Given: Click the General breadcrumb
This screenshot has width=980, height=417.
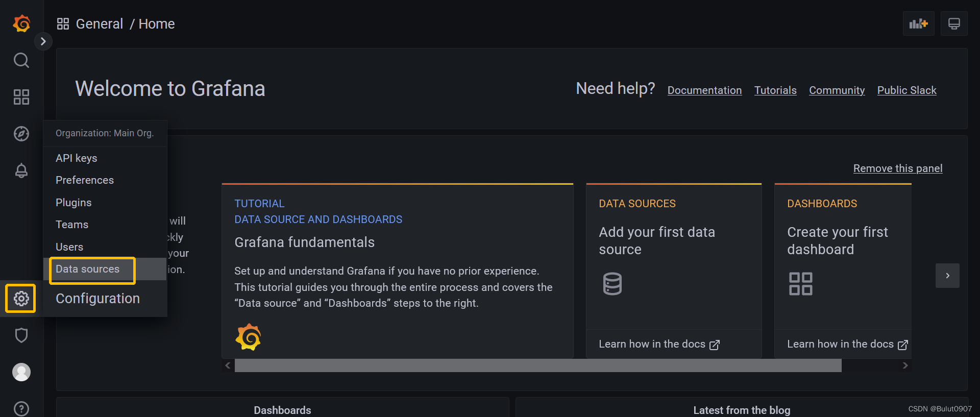Looking at the screenshot, I should click(x=100, y=24).
